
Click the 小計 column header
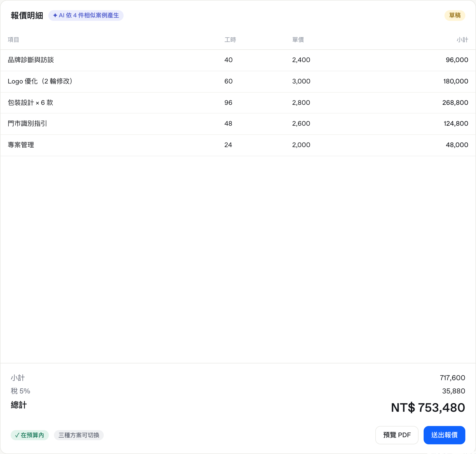point(462,40)
